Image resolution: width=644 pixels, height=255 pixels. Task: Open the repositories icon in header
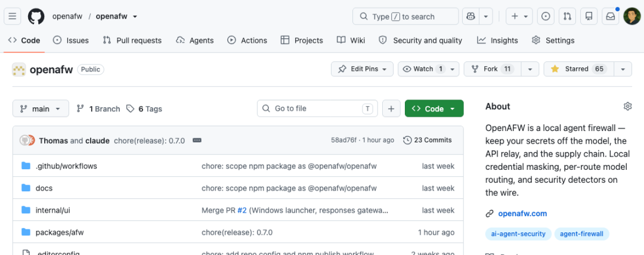[589, 17]
